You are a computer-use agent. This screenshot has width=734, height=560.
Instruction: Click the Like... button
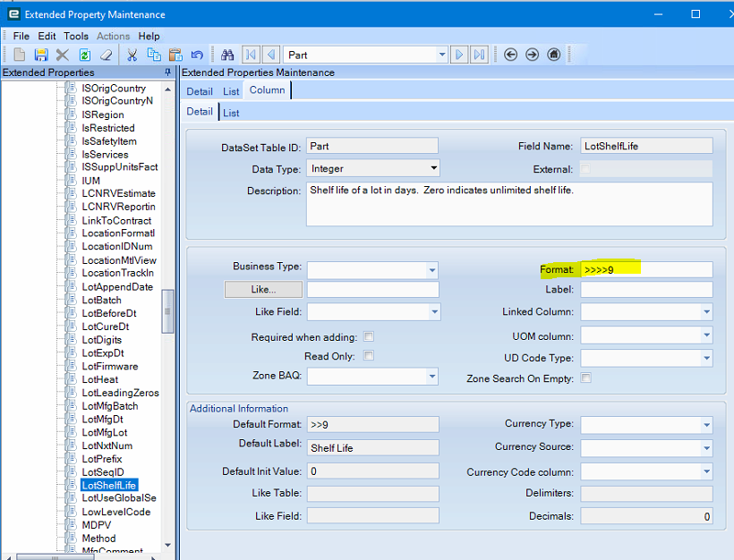pos(263,290)
